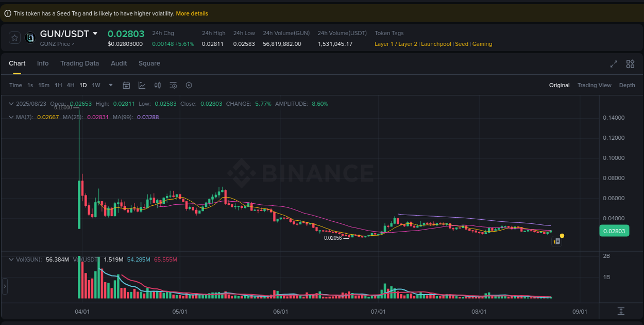
Task: Open the calendar date range picker icon
Action: pos(126,85)
